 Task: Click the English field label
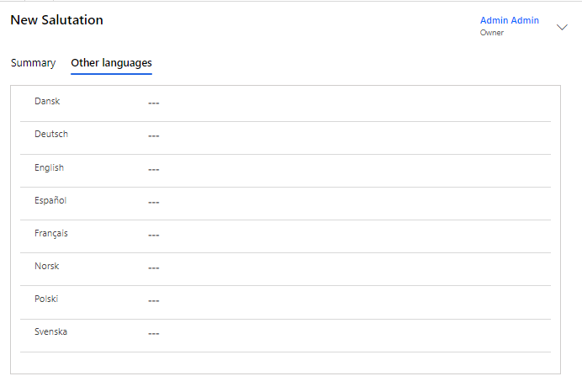click(x=49, y=167)
